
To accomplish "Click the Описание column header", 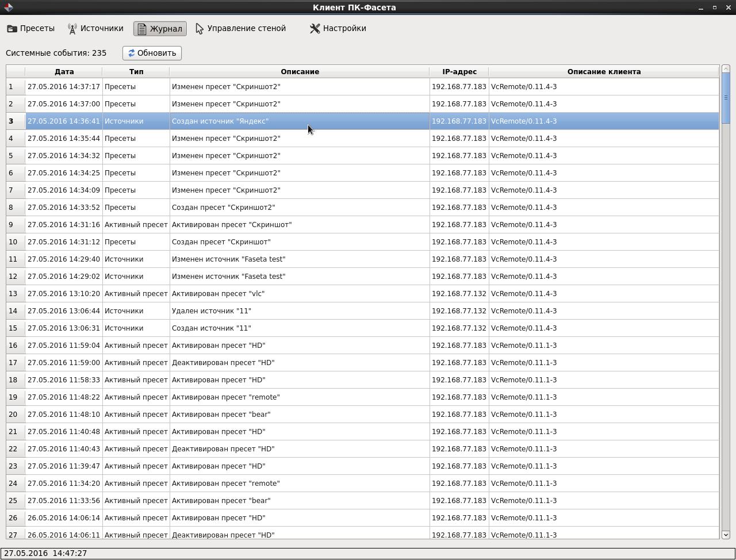I will pos(300,72).
